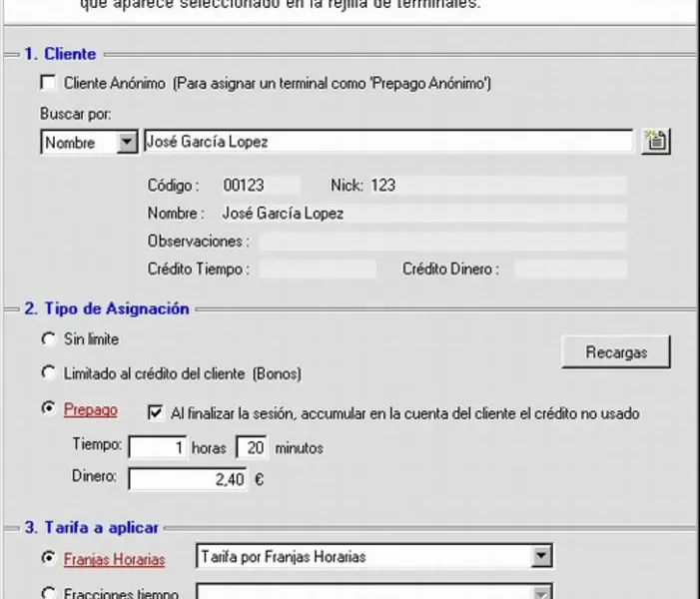Click the Crédito Tiempo field

(318, 270)
